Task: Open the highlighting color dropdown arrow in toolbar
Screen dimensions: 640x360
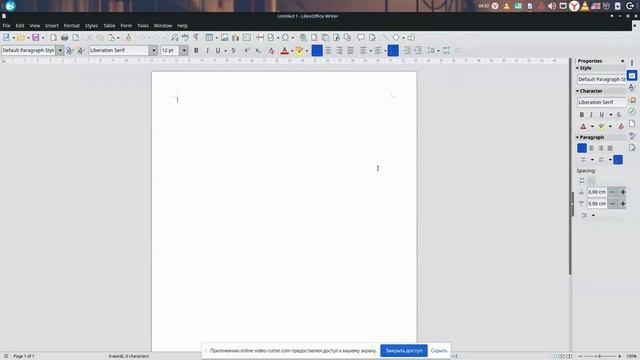Action: click(x=307, y=51)
